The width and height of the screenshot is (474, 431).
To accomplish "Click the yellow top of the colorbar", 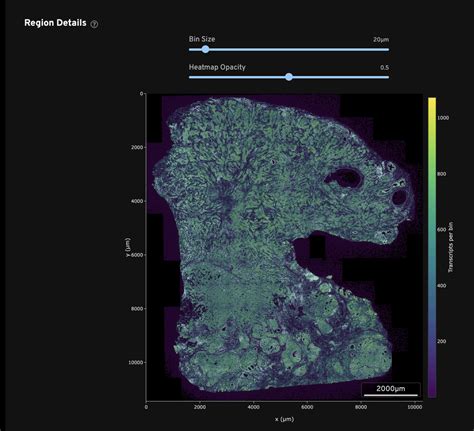I will (432, 100).
